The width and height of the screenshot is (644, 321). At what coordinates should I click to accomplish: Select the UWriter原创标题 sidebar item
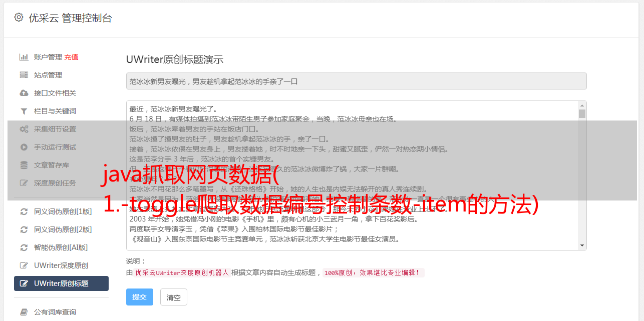(61, 283)
